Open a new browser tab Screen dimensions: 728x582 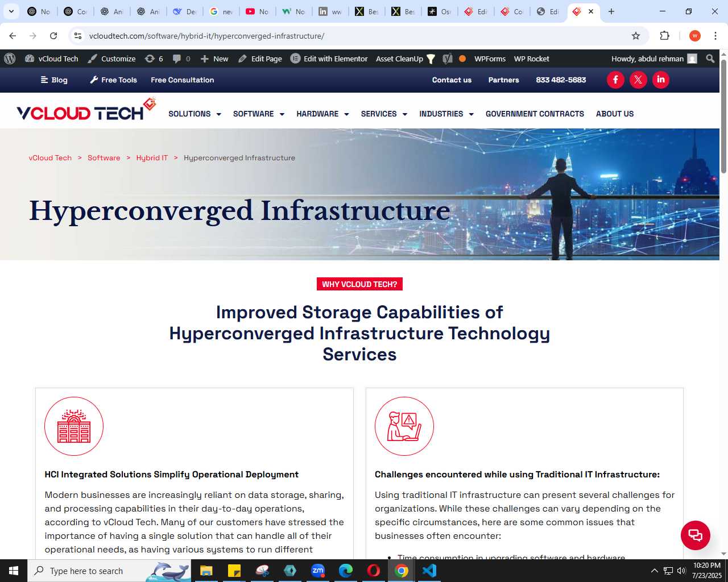(611, 11)
